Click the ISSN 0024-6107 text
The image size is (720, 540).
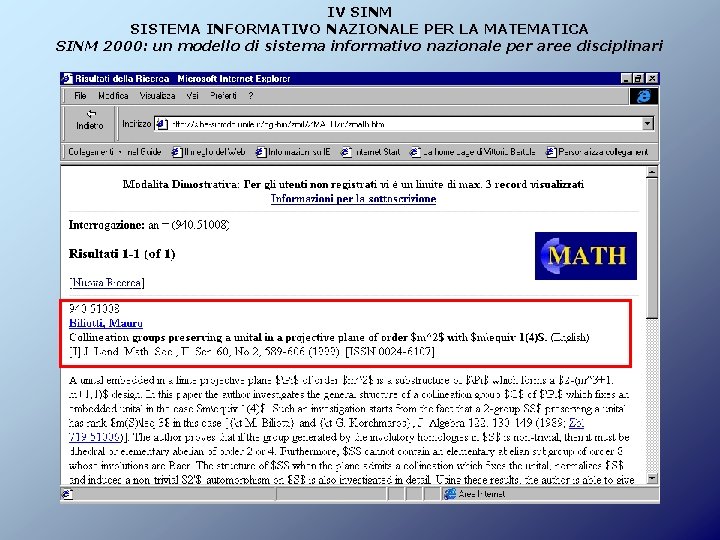click(x=390, y=351)
